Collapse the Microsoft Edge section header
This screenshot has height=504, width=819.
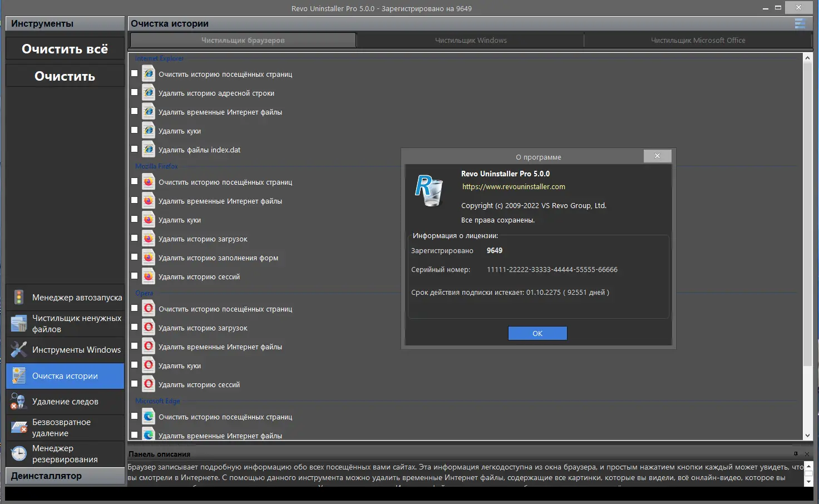157,401
